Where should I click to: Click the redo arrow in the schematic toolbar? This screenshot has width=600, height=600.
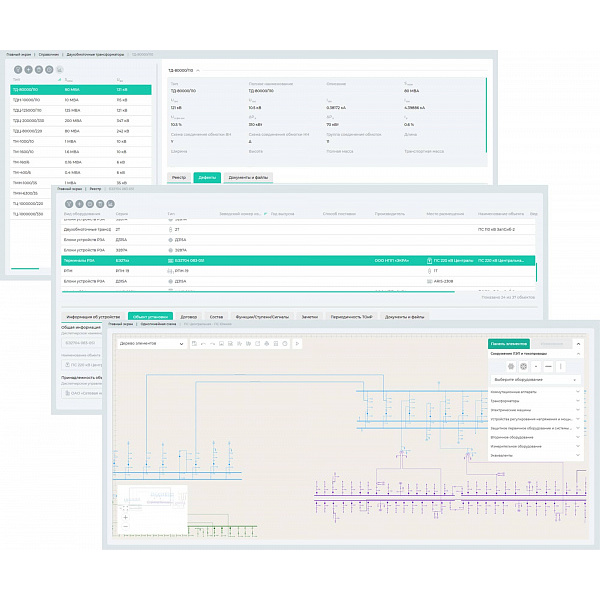212,344
